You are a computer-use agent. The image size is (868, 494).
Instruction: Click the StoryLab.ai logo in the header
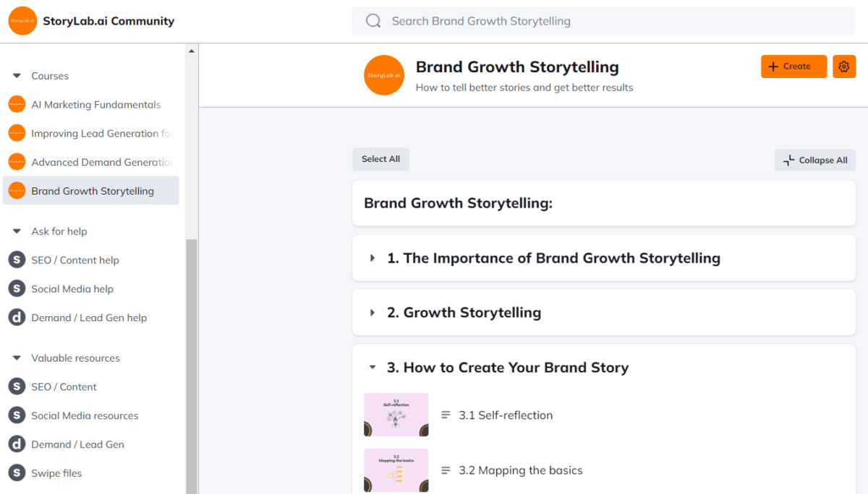22,20
